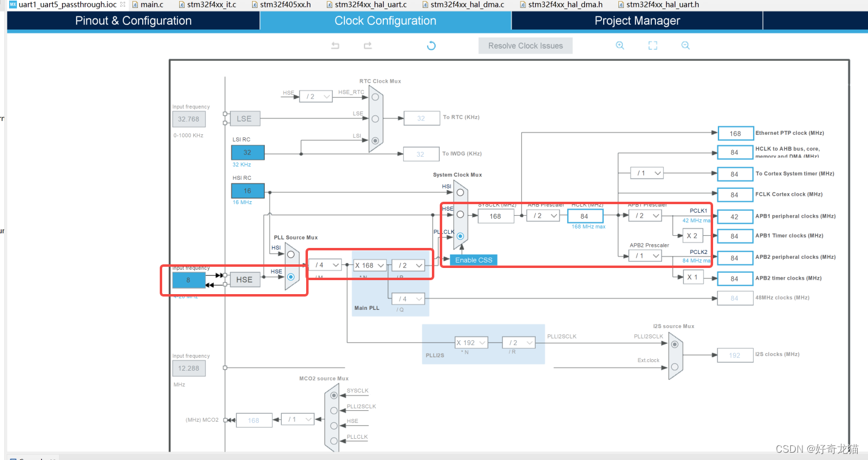868x460 pixels.
Task: Select PLLI2SCLK in I2S source Mux
Action: [674, 344]
